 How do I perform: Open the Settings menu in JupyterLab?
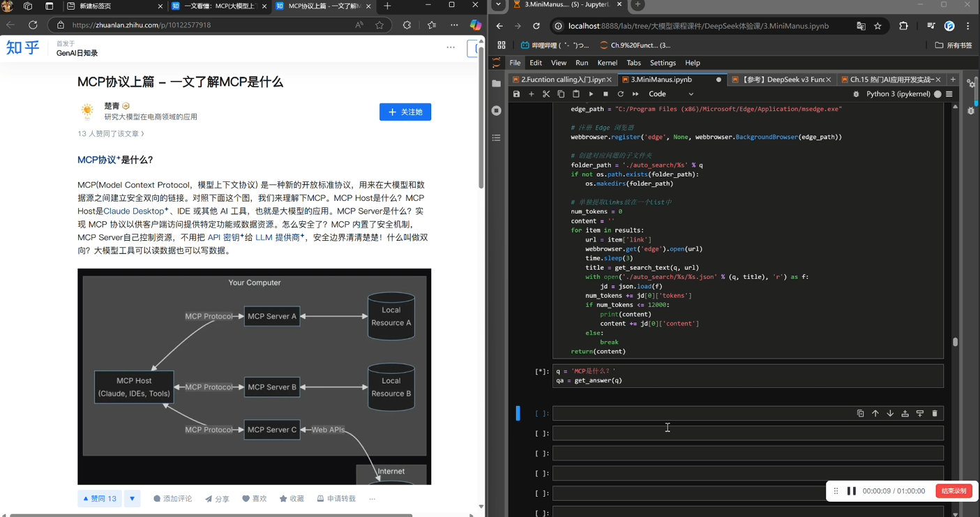(663, 63)
